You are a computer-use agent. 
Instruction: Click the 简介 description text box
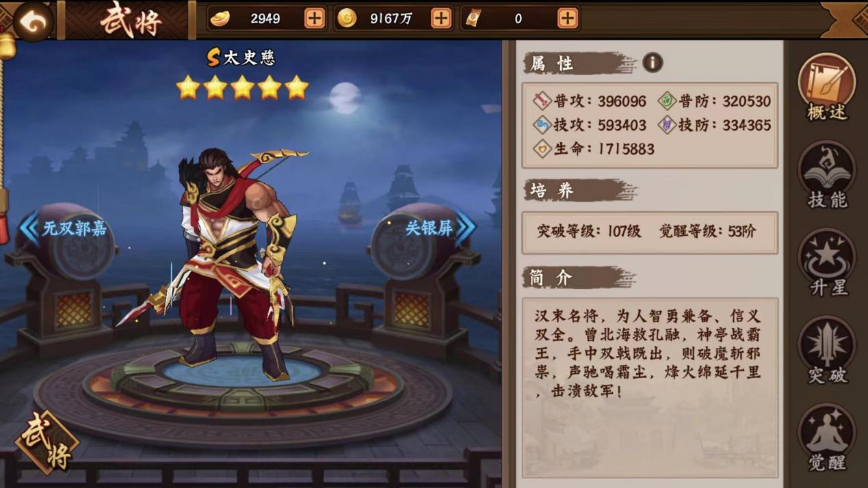point(650,387)
